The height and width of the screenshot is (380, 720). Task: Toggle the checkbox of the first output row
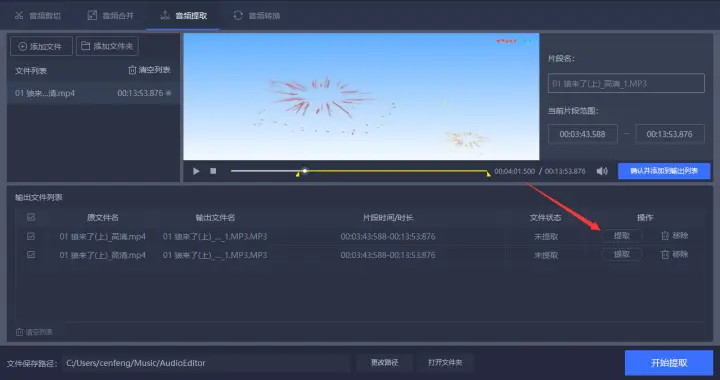click(x=31, y=236)
